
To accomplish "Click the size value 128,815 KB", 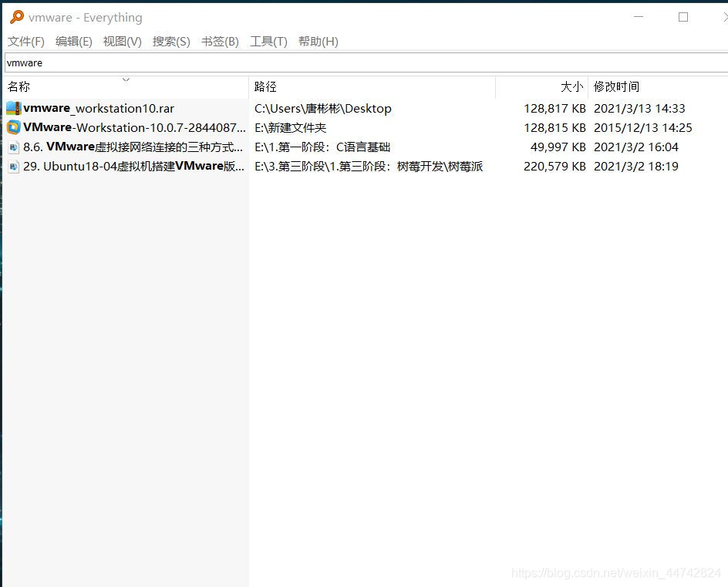I will 554,128.
